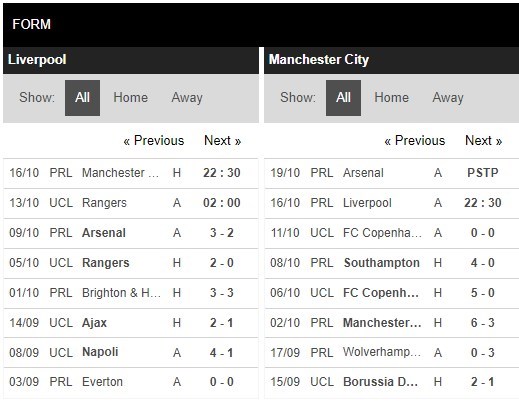Image resolution: width=519 pixels, height=407 pixels.
Task: Go to Previous Liverpool results
Action: [x=154, y=141]
